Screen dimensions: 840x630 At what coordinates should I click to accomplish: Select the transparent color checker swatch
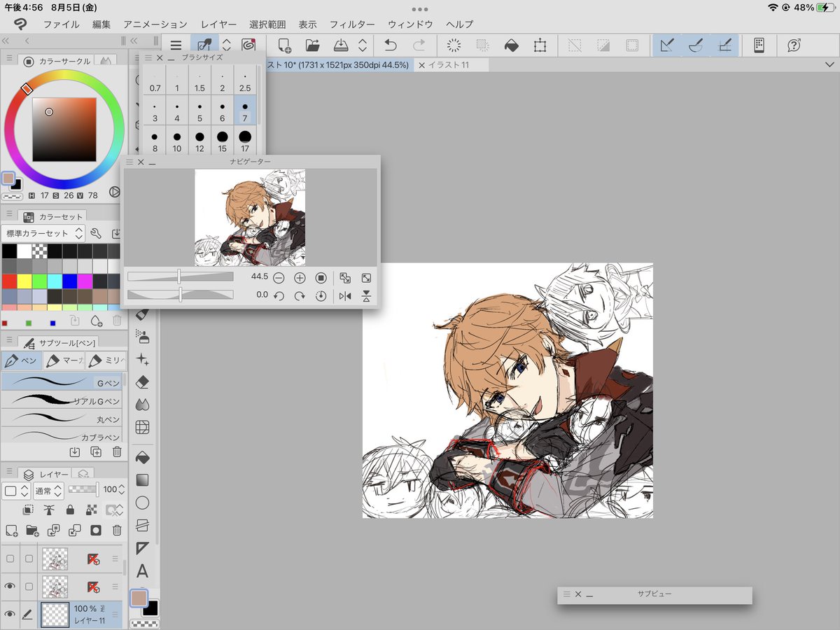tap(40, 251)
